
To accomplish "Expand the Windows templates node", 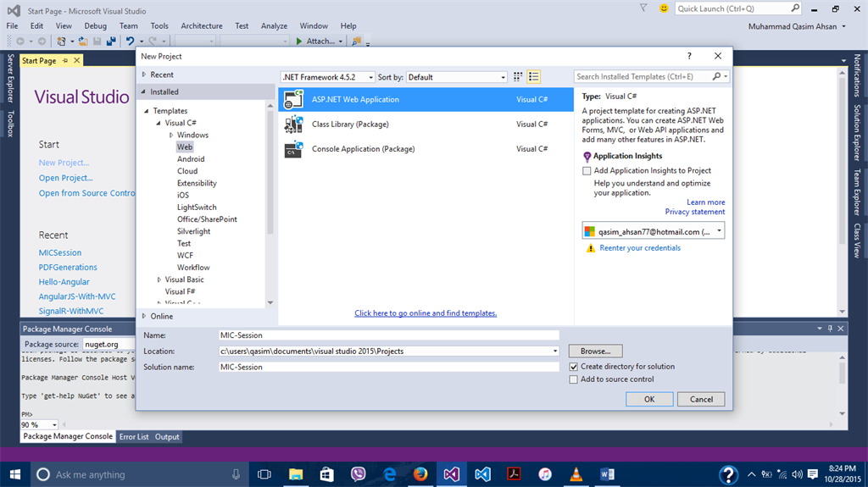I will click(x=171, y=135).
